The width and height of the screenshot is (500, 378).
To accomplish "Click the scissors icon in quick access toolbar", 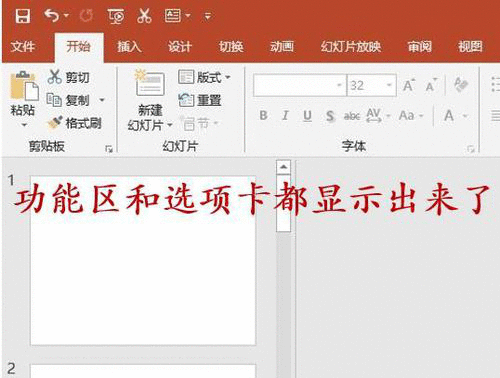I will point(144,16).
